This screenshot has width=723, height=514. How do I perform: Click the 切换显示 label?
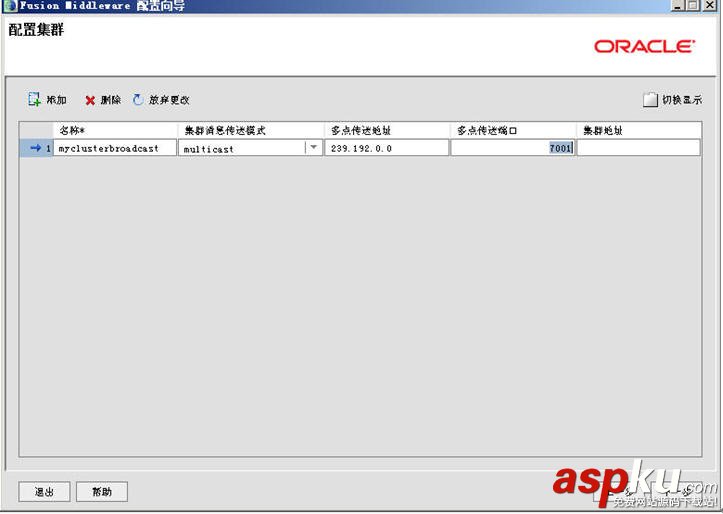click(x=682, y=100)
